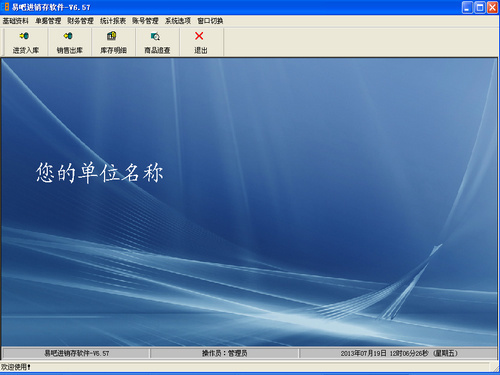Close the 易吧进销存软件 window
Screen dimensions: 500x375
pyautogui.click(x=492, y=7)
